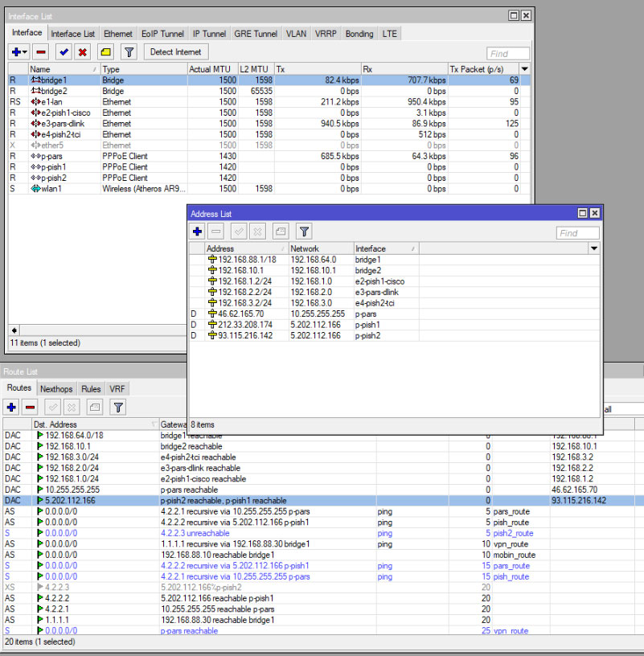Viewport: 644px width, 656px height.
Task: Select route with 4.2.2.3 unreachable gateway
Action: (322, 533)
